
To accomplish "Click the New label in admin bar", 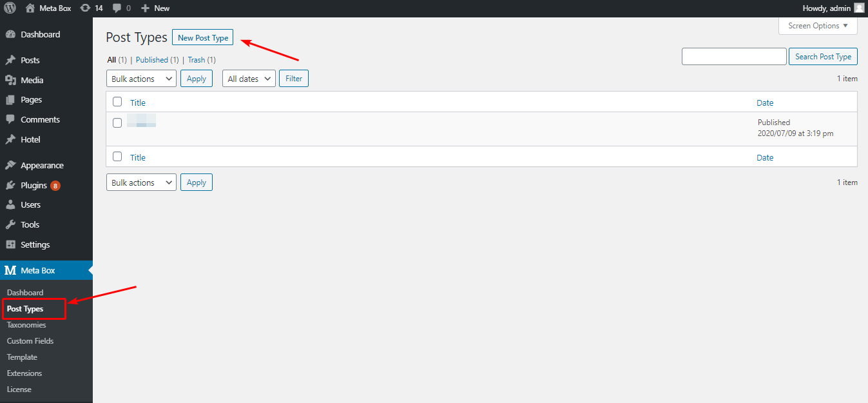I will 162,8.
